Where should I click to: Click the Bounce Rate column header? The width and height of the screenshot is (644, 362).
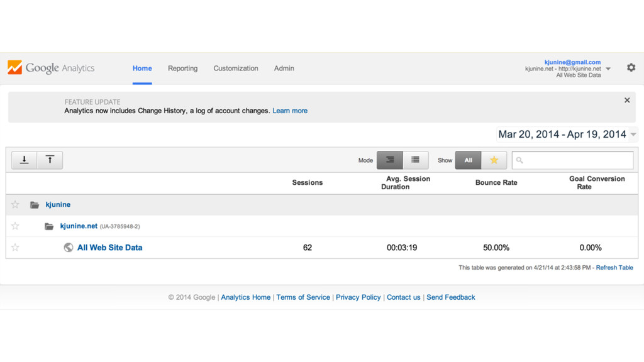tap(496, 183)
